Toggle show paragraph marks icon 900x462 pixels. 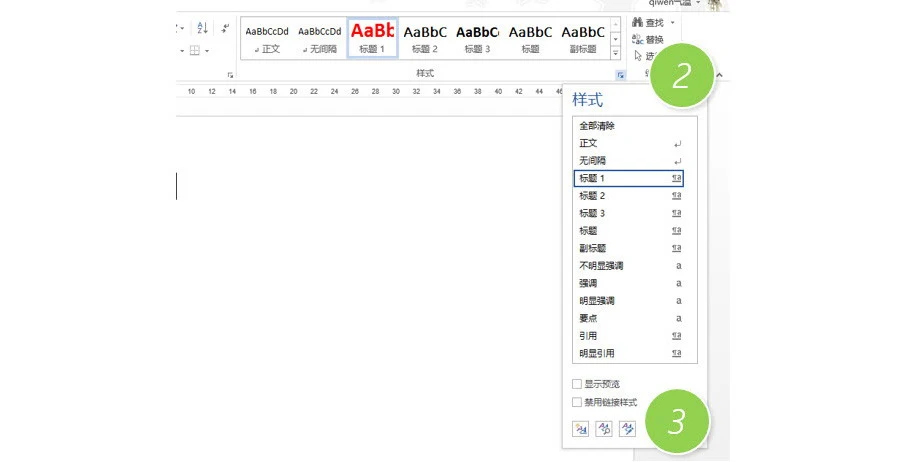(225, 29)
